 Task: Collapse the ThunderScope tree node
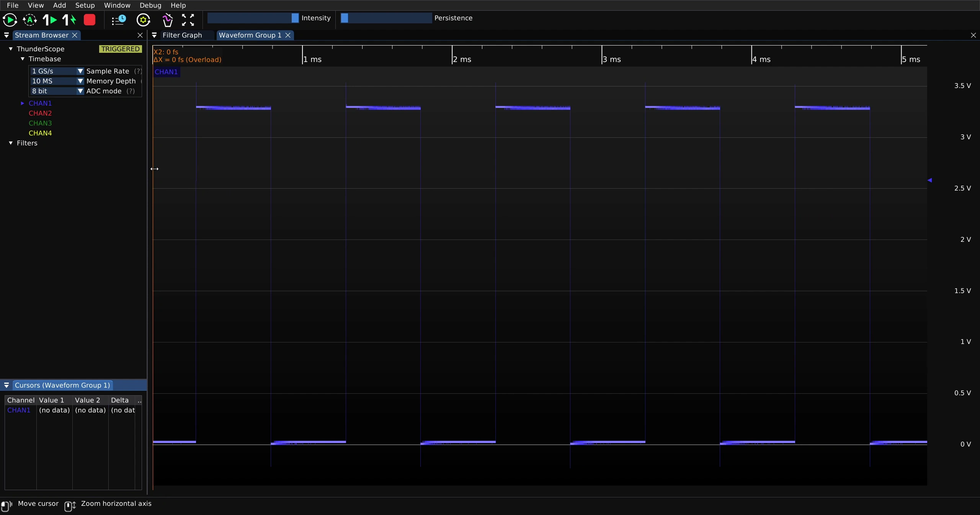pos(11,49)
